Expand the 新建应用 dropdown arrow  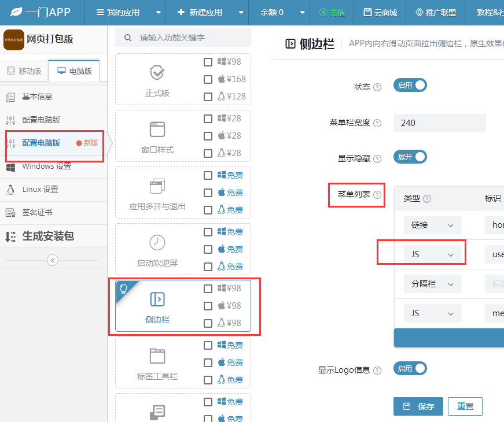[x=241, y=13]
